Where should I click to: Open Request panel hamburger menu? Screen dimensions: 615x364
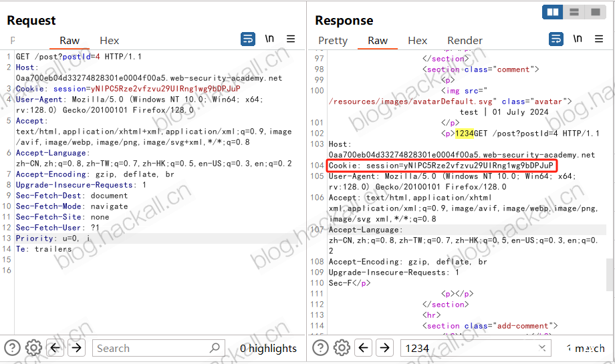(291, 39)
